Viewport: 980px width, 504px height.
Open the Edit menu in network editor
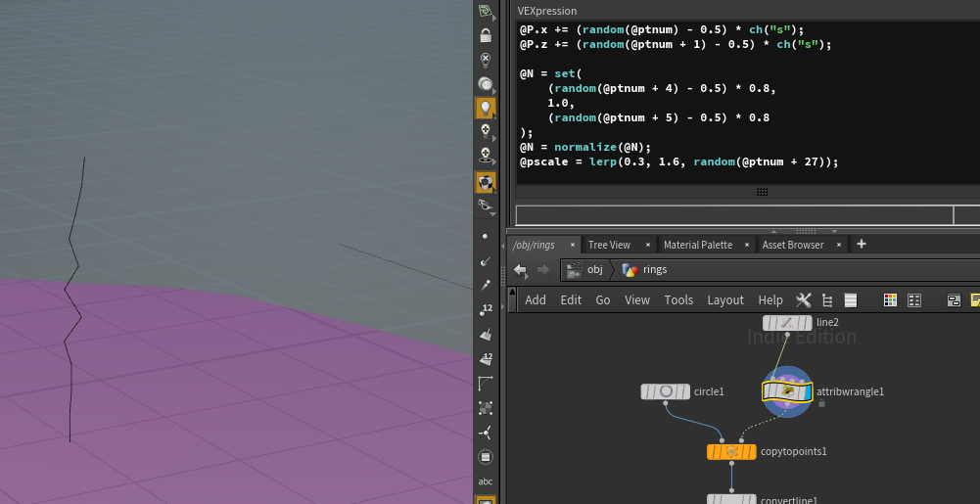[x=571, y=300]
